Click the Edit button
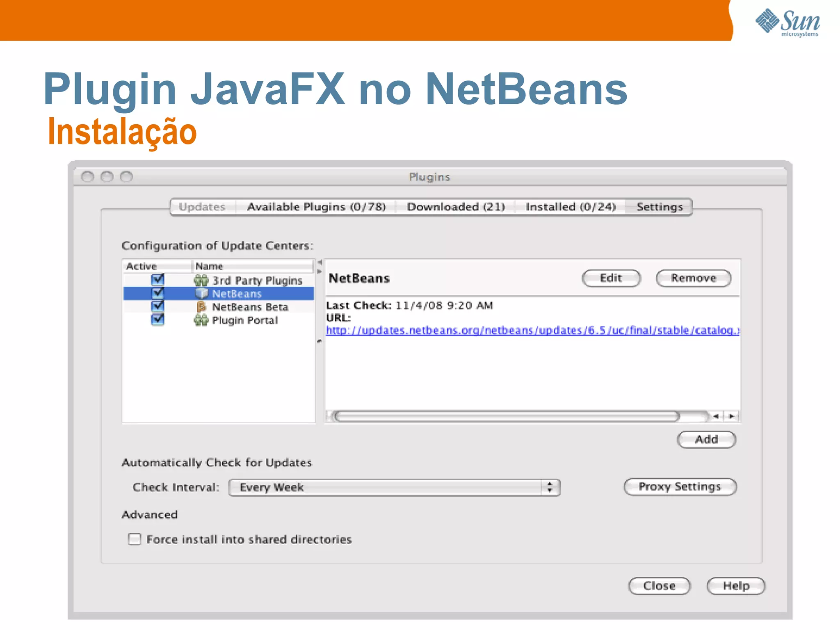Screen dimensions: 840x630 [611, 278]
